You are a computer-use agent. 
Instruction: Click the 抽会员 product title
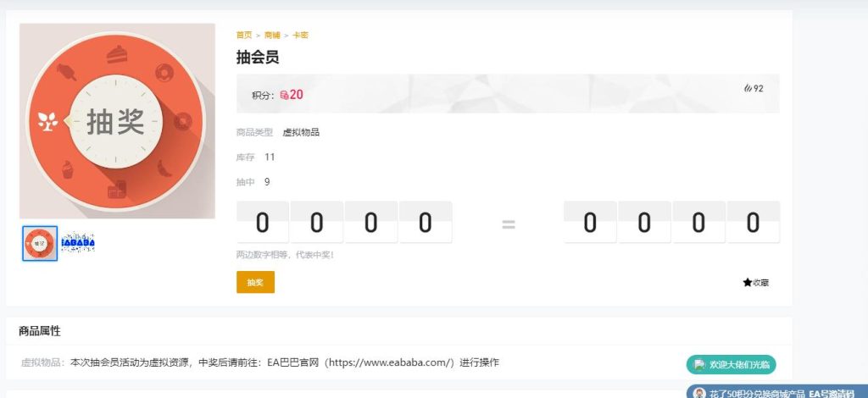[x=258, y=57]
